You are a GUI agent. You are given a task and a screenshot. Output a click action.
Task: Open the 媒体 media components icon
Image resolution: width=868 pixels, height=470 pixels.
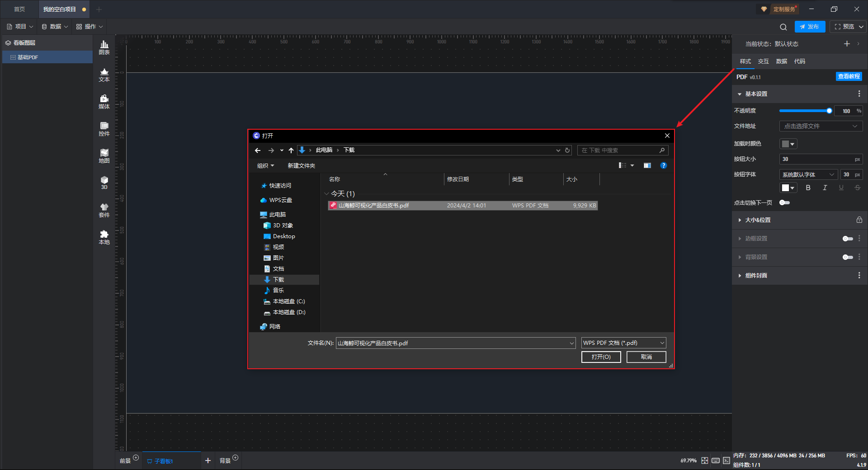104,102
